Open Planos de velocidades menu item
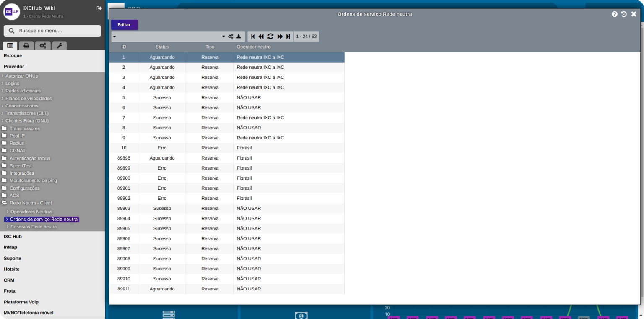 click(29, 99)
